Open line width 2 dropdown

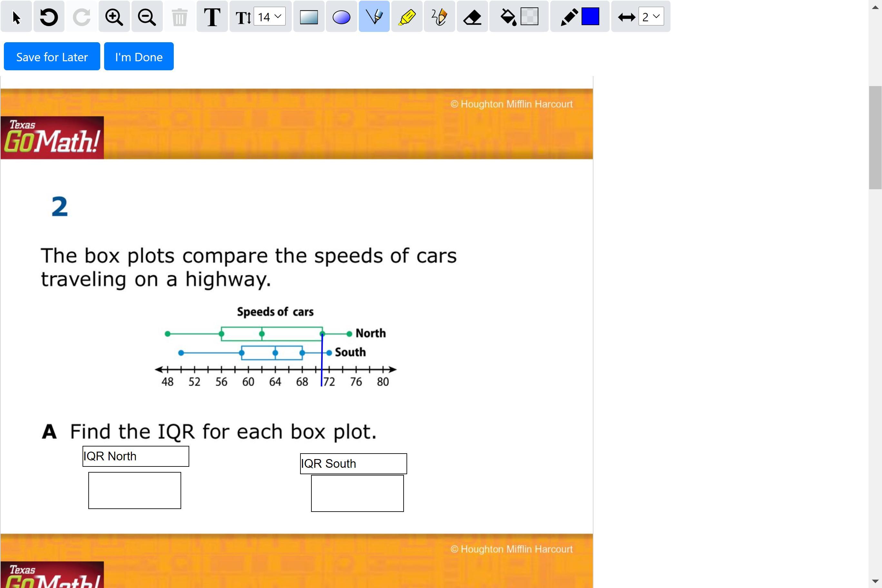(x=651, y=17)
